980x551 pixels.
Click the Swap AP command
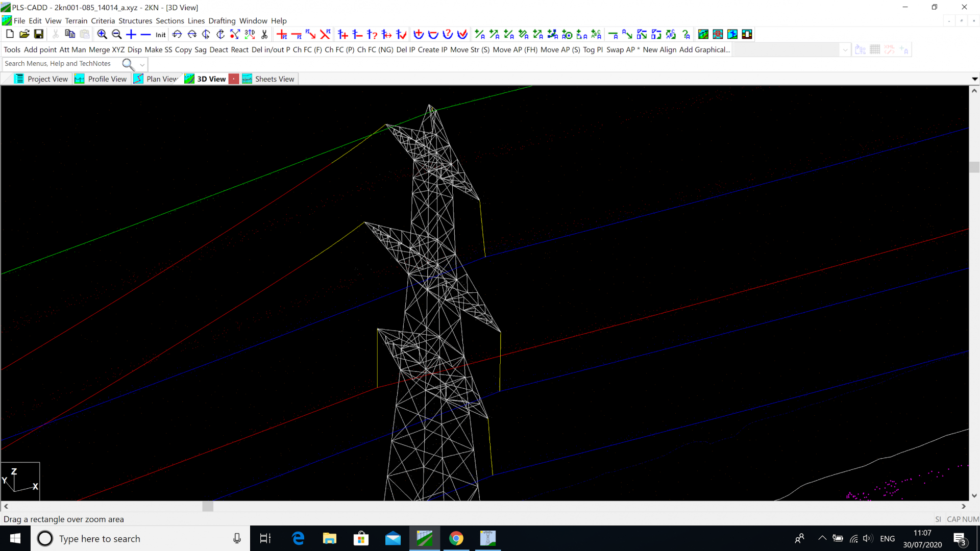(623, 50)
